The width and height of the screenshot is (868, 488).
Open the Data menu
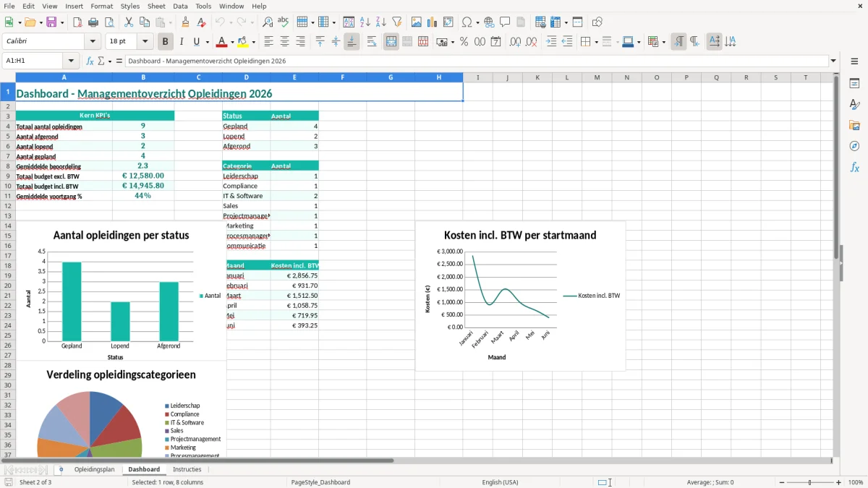(180, 6)
